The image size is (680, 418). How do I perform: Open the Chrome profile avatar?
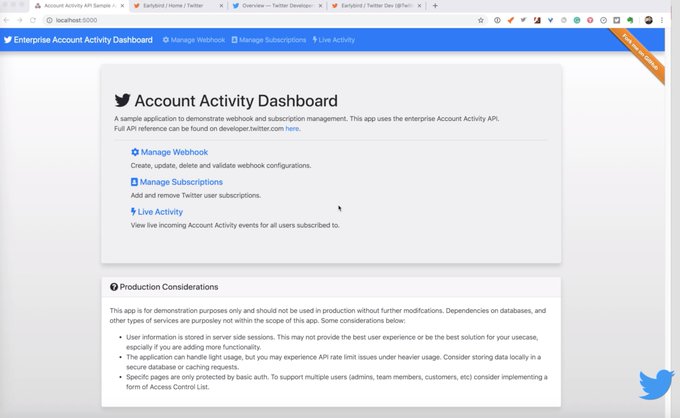pyautogui.click(x=649, y=20)
